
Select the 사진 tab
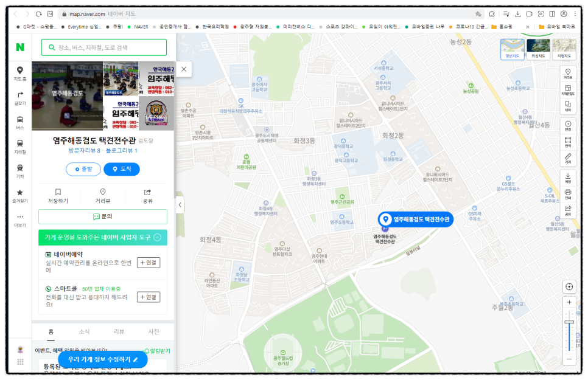[x=153, y=331]
